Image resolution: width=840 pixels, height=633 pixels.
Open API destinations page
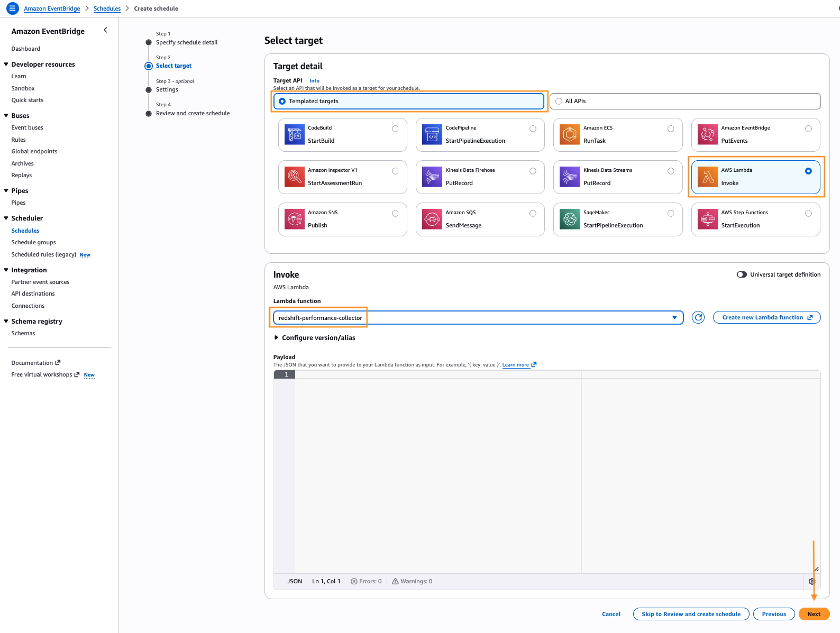(33, 293)
